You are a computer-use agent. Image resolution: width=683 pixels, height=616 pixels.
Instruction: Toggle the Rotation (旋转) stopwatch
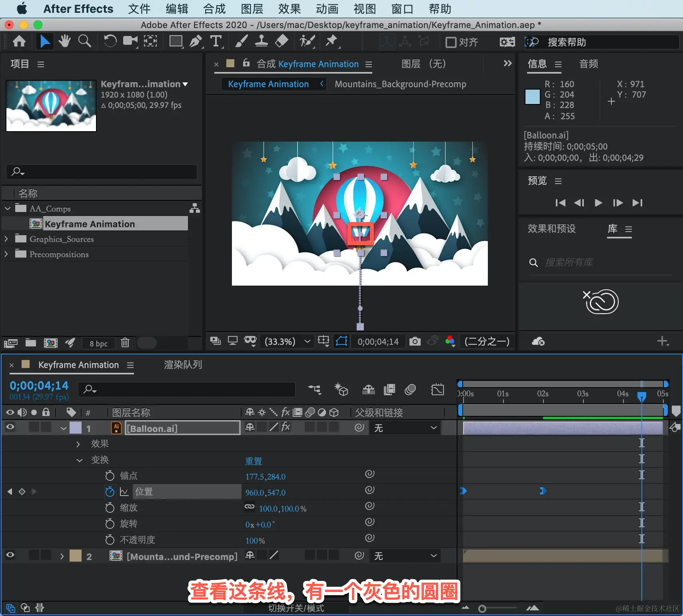click(x=110, y=524)
